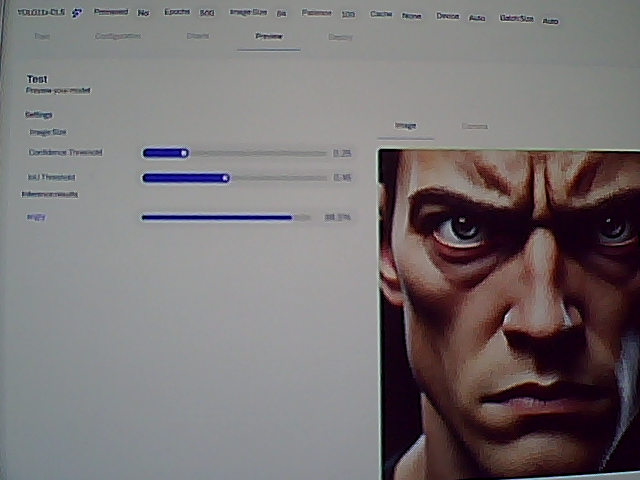Click the Epochs value 500

(x=207, y=13)
